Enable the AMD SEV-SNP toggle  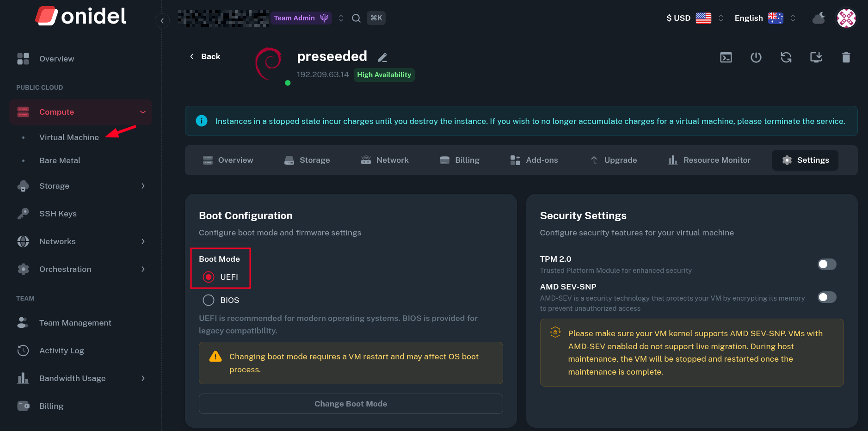tap(827, 297)
